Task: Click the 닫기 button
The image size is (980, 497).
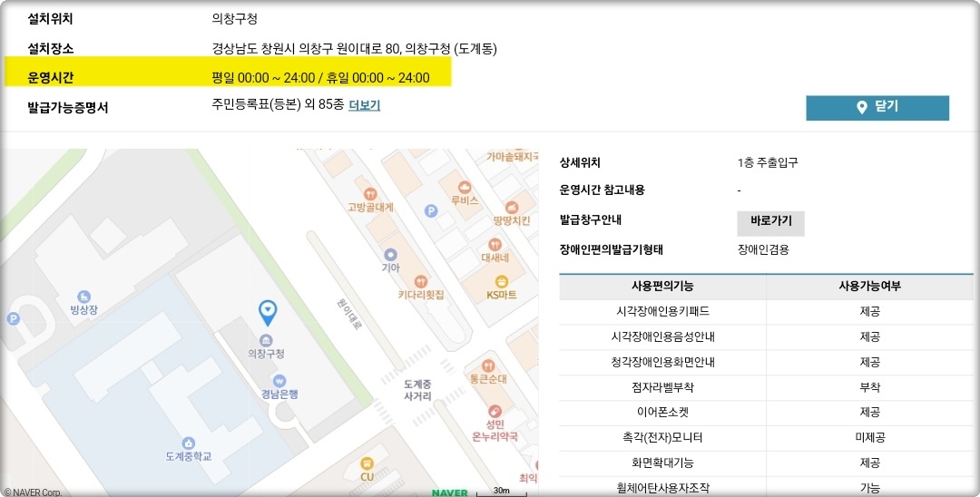Action: pyautogui.click(x=877, y=107)
